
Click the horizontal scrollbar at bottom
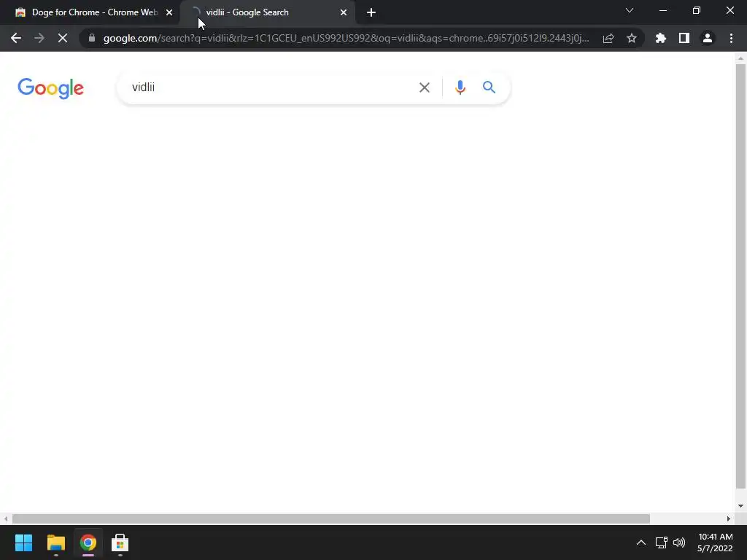(331, 518)
